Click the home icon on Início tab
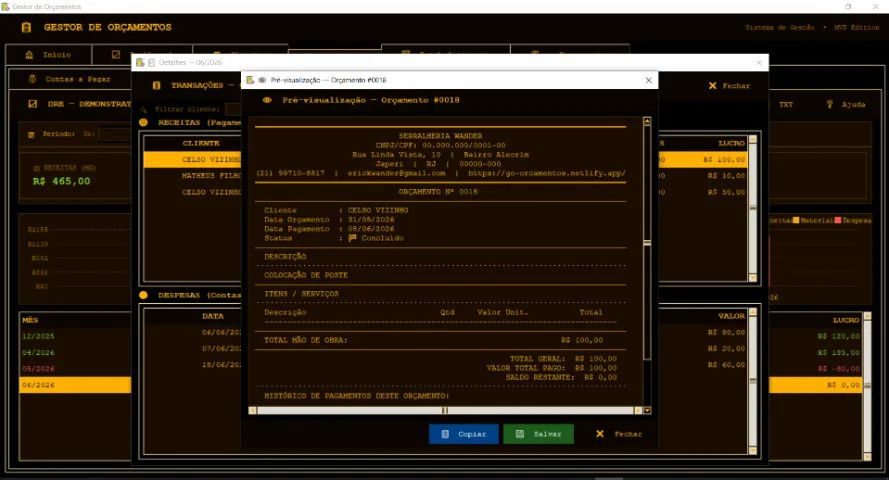Viewport: 889px width, 480px height. point(29,55)
